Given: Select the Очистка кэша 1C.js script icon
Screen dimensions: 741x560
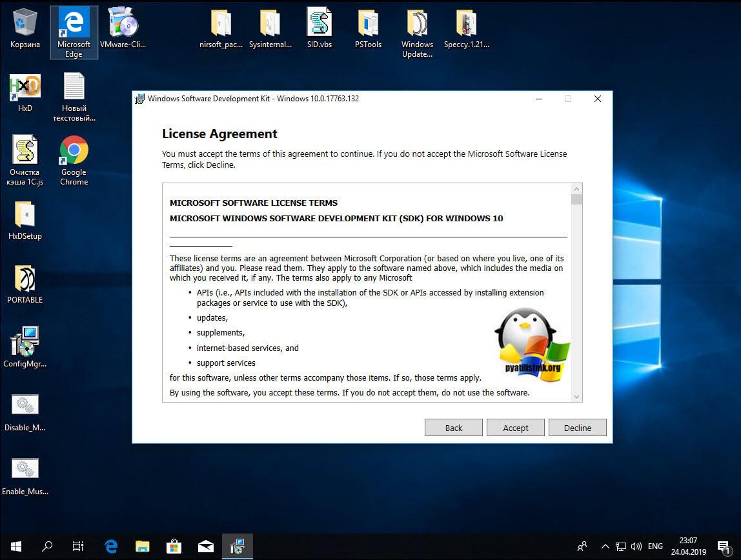Looking at the screenshot, I should click(25, 161).
